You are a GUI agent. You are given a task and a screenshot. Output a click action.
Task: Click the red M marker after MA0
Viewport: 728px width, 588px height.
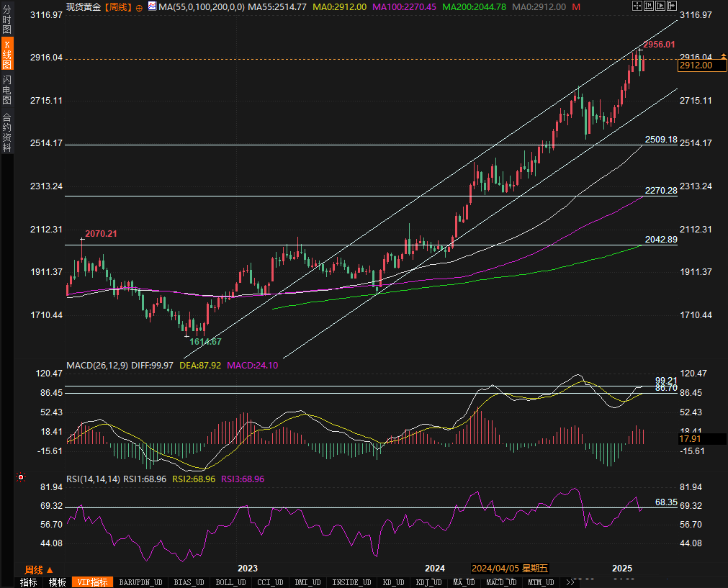point(576,6)
